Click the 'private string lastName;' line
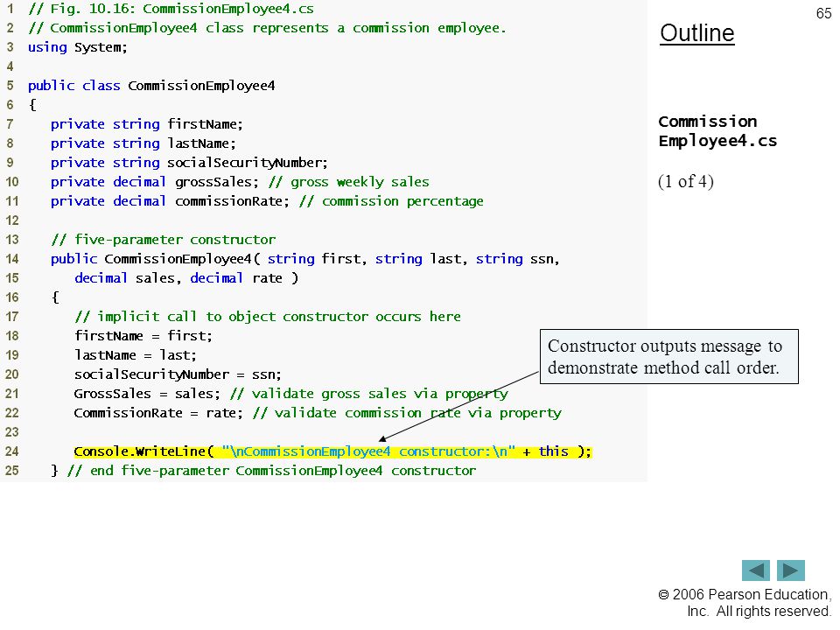The width and height of the screenshot is (840, 630). pyautogui.click(x=143, y=143)
